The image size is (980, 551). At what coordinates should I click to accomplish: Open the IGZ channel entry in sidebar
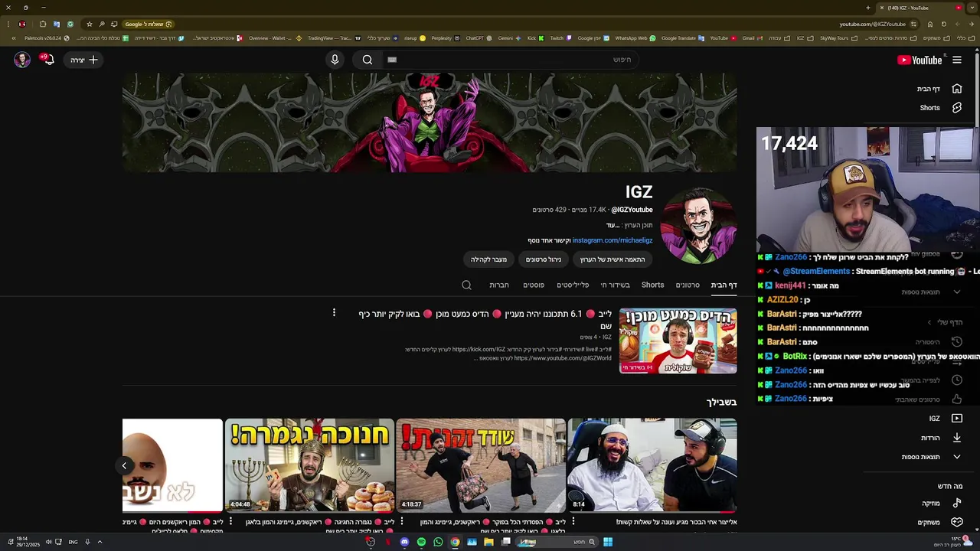click(x=944, y=419)
